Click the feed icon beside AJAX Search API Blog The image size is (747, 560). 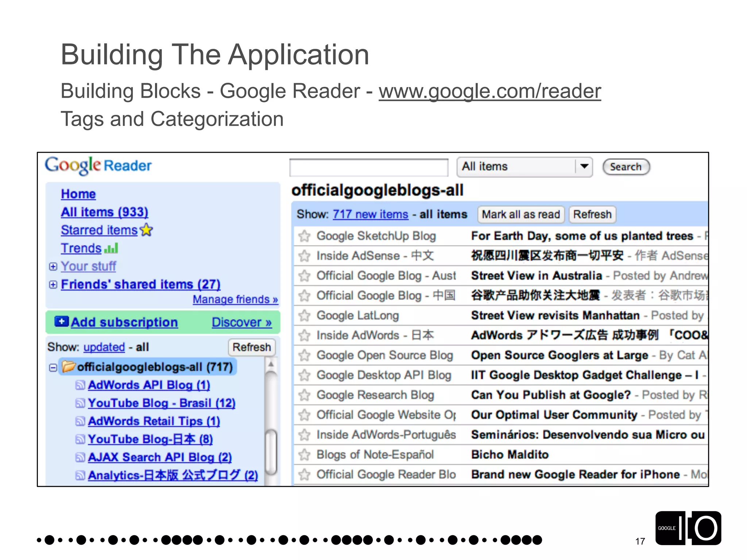coord(80,457)
